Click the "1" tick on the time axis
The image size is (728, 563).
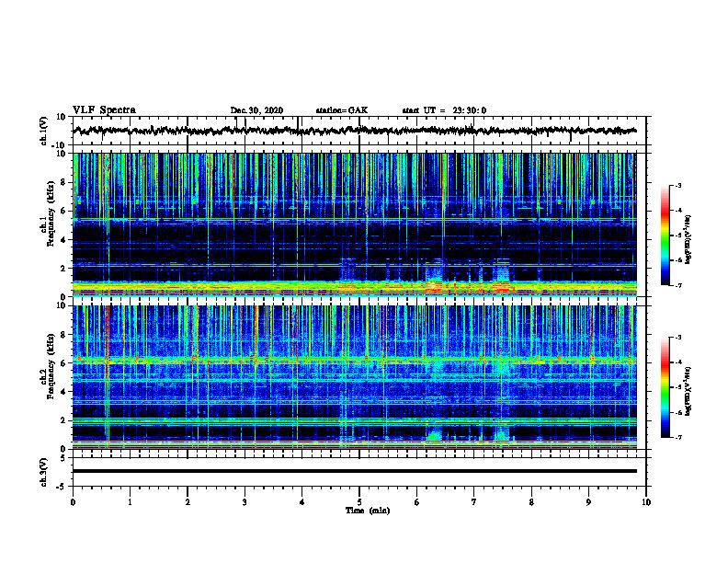130,502
